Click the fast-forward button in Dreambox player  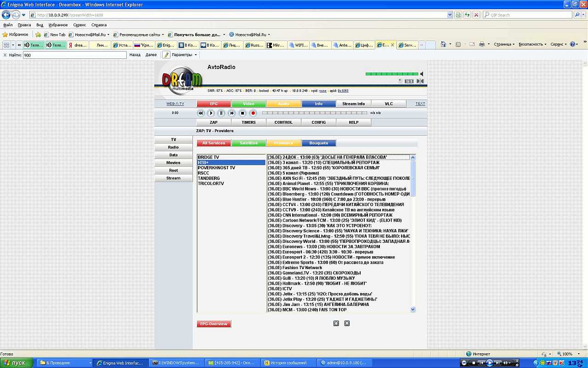click(232, 113)
